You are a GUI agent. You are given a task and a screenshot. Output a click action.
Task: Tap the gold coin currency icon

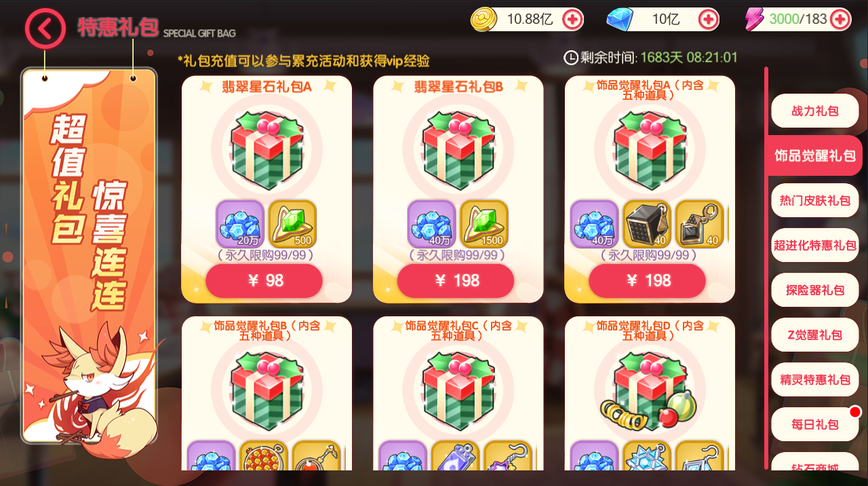(484, 19)
